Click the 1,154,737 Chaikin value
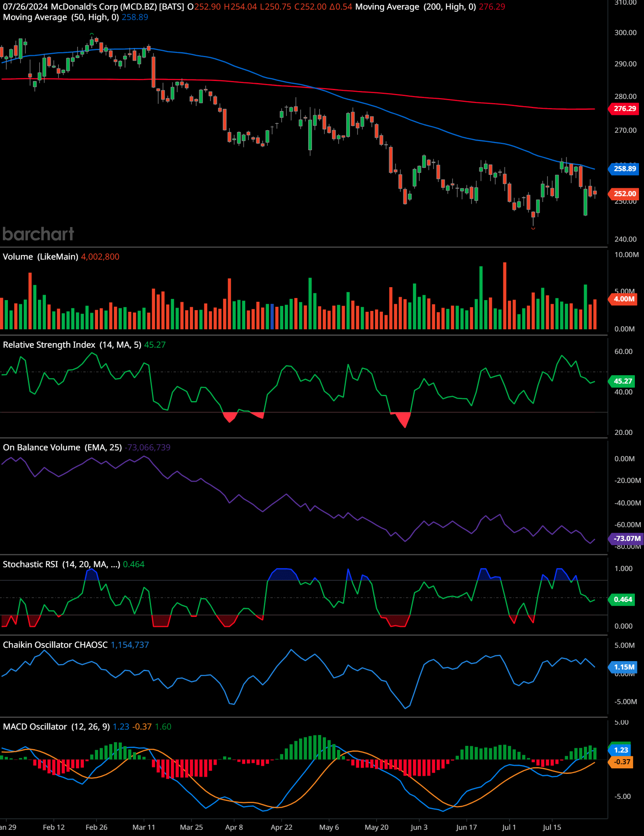The width and height of the screenshot is (644, 836). click(130, 645)
